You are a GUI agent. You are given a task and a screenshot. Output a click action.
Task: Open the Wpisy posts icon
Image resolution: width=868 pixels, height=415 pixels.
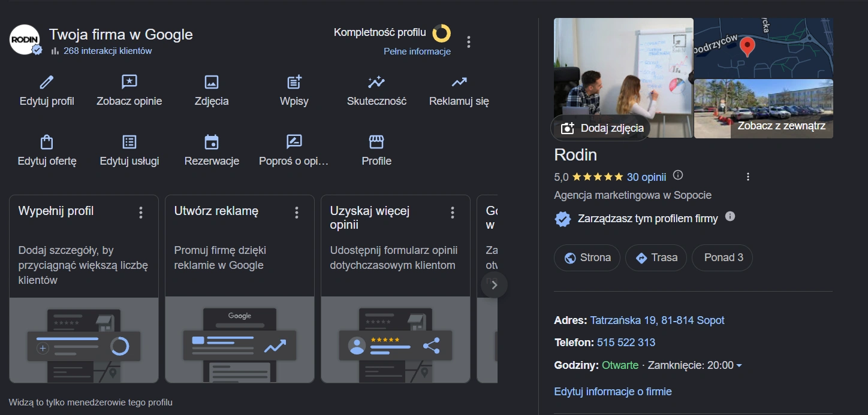(294, 82)
